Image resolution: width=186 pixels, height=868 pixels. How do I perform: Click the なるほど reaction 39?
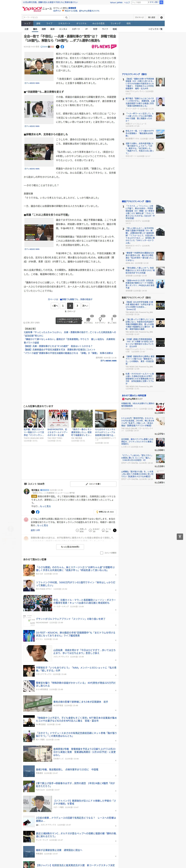point(94,530)
